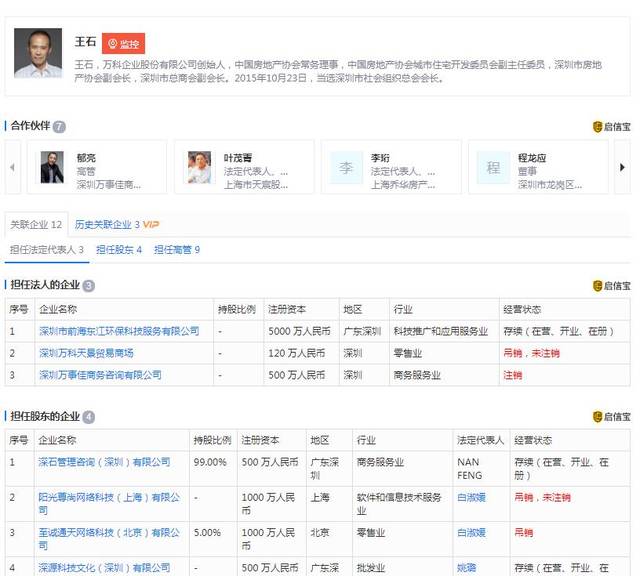Click 注销 status in 万事佳 row
The image size is (640, 576).
pos(513,375)
